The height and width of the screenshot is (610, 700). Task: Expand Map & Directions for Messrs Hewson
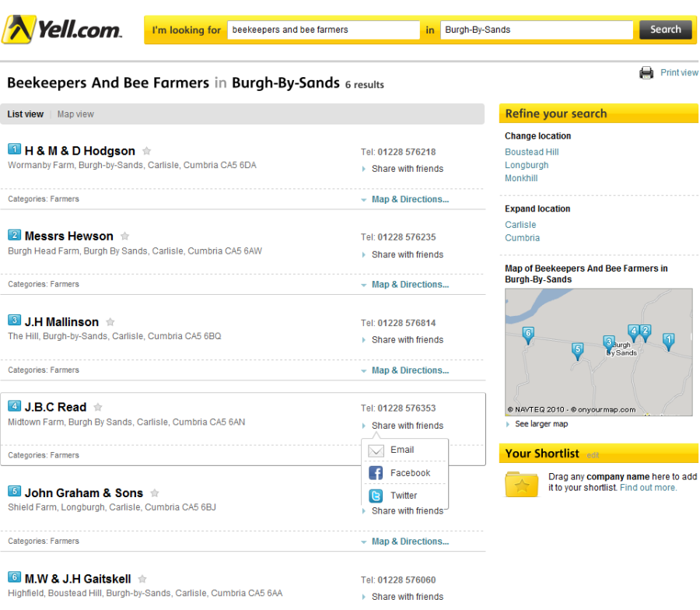(x=405, y=285)
